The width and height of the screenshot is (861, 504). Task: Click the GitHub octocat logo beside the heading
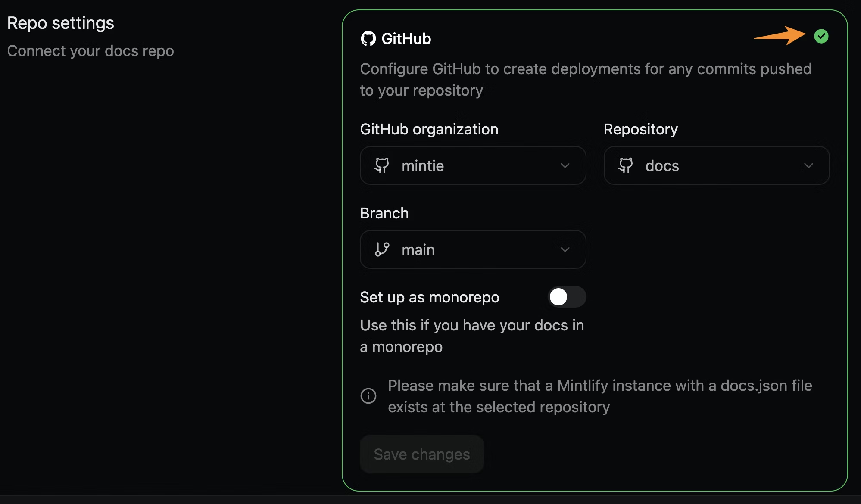tap(368, 38)
